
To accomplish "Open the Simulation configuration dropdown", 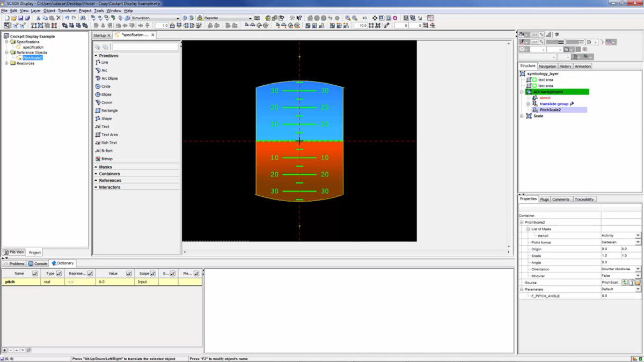I will coord(178,18).
